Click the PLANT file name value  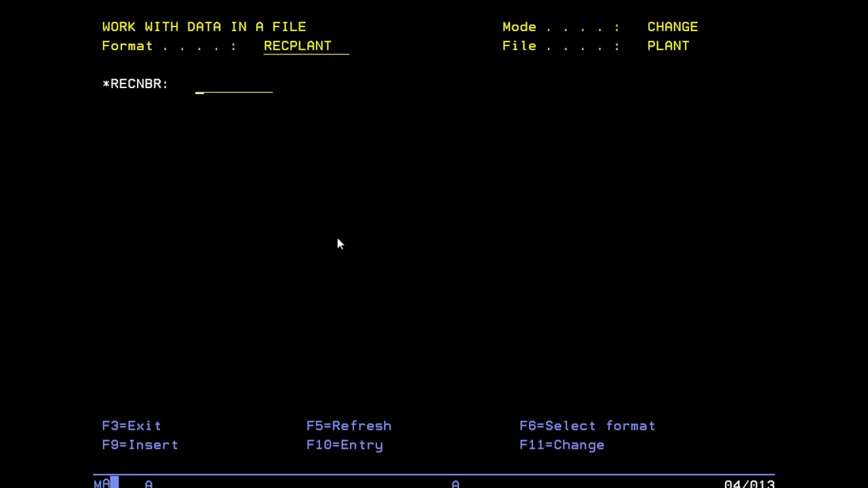pyautogui.click(x=668, y=46)
